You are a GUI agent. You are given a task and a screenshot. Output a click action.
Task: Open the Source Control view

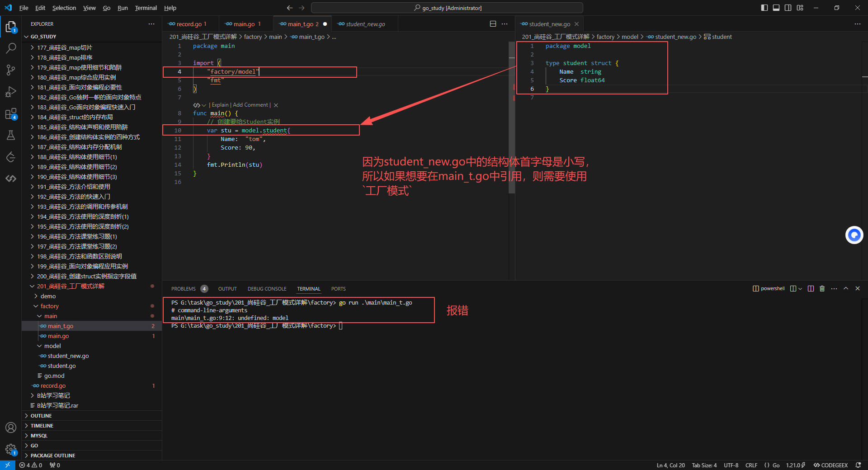click(11, 70)
